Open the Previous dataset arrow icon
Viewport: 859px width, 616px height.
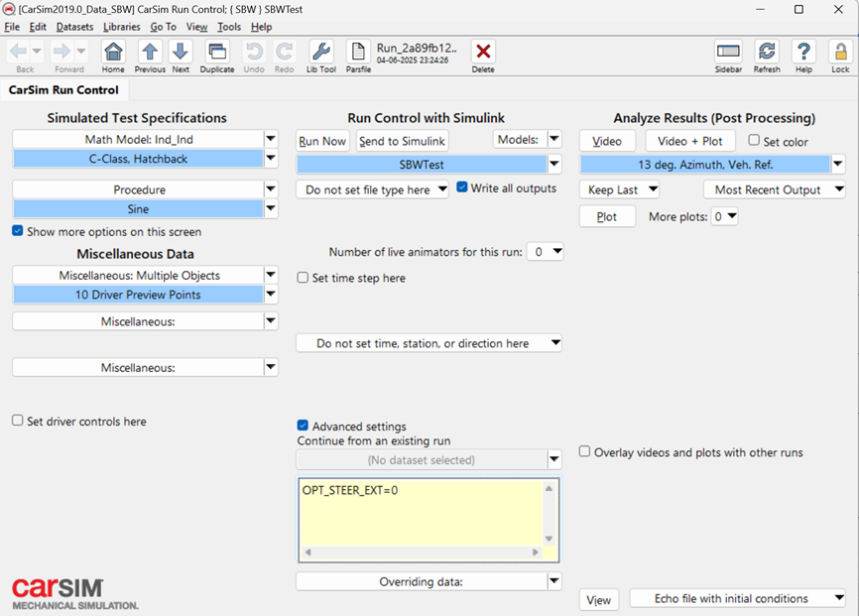coord(150,52)
